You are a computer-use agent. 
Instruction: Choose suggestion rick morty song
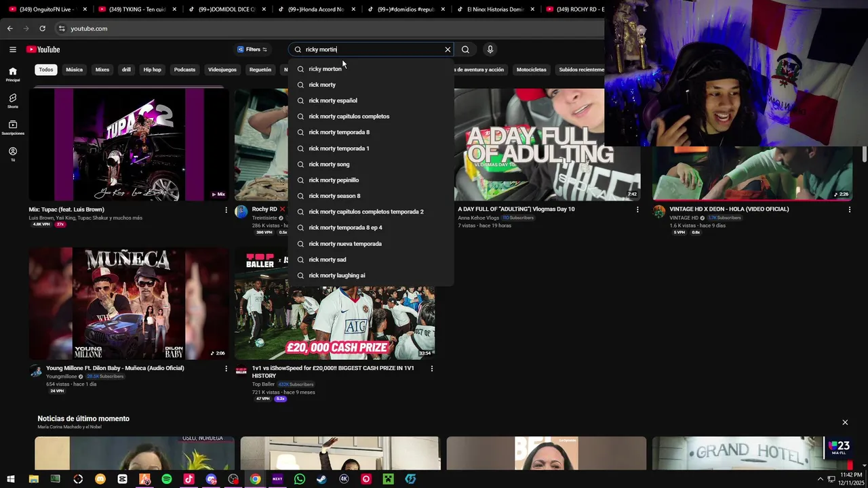point(372,164)
